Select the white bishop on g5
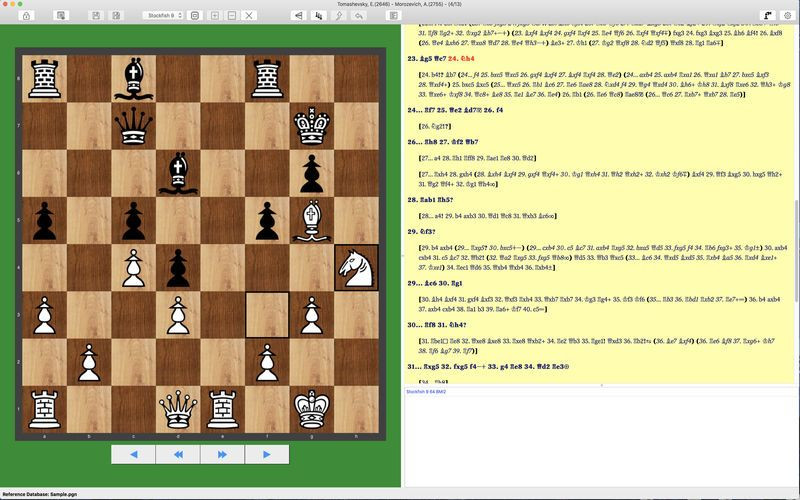 (312, 221)
